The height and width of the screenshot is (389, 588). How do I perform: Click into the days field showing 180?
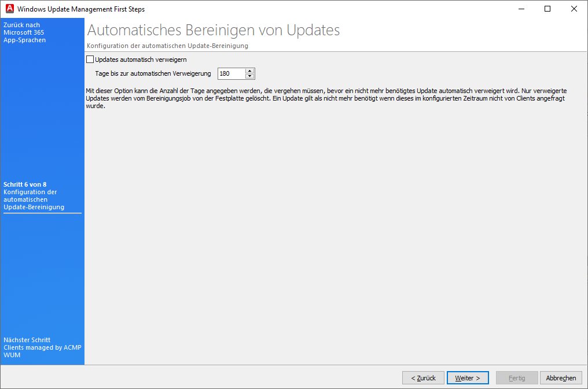pos(231,73)
